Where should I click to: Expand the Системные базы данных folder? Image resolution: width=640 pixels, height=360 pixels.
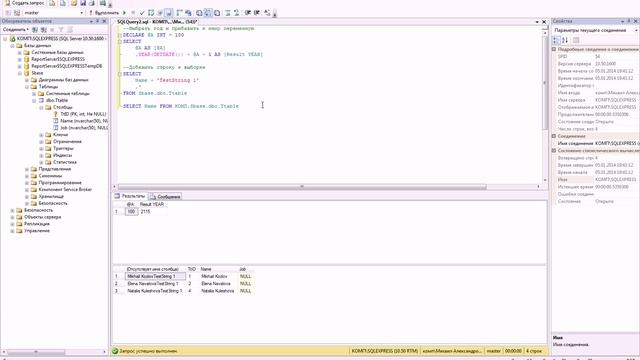[x=20, y=53]
